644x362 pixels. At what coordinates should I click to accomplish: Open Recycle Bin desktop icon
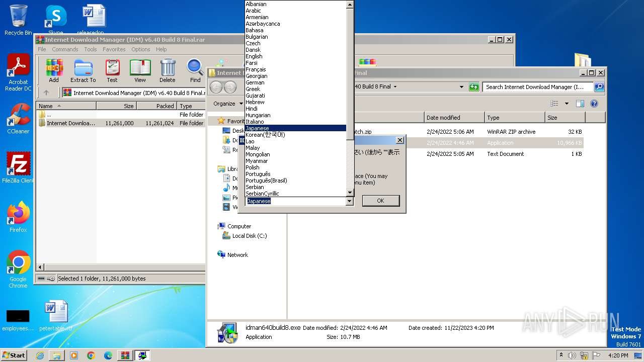18,20
